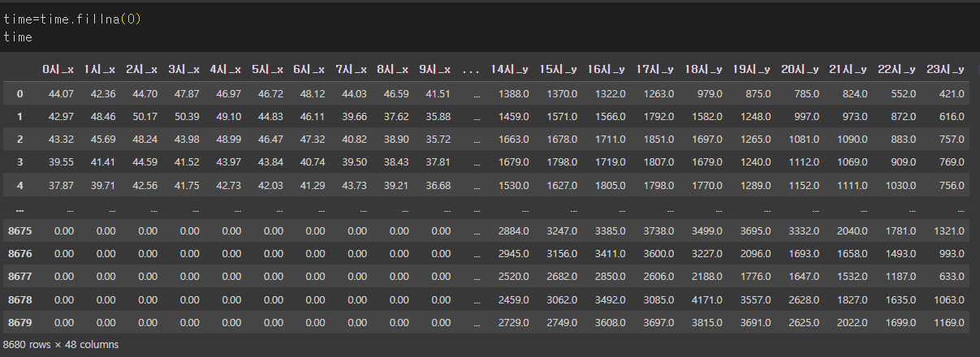980x357 pixels.
Task: Click cell value 1388.0
Action: [x=514, y=94]
